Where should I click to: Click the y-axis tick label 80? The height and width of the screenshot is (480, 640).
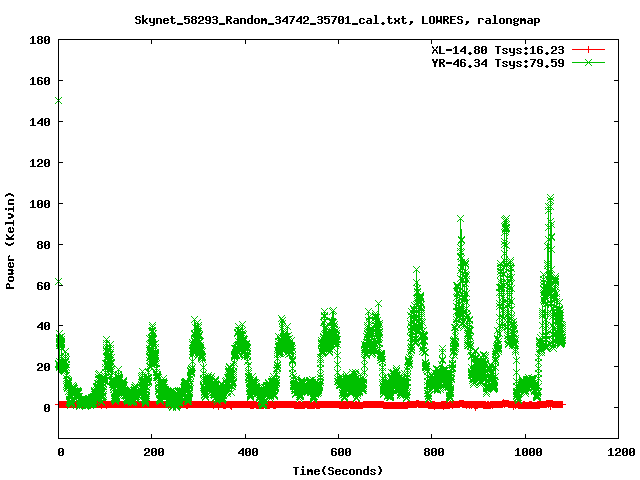click(43, 244)
